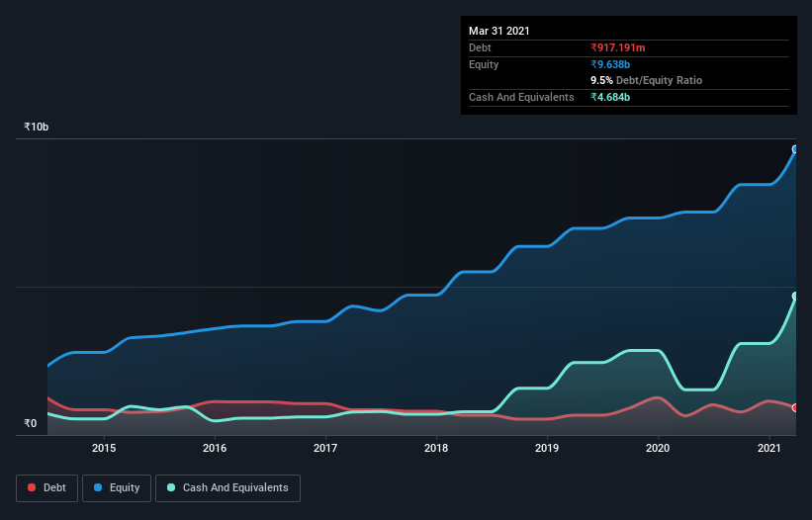Viewport: 812px width, 520px height.
Task: Click the Equity row label in tooltip
Action: pyautogui.click(x=484, y=64)
